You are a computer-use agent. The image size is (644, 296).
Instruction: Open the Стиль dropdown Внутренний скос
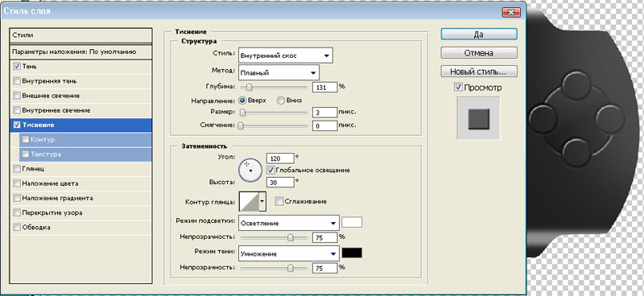point(286,55)
